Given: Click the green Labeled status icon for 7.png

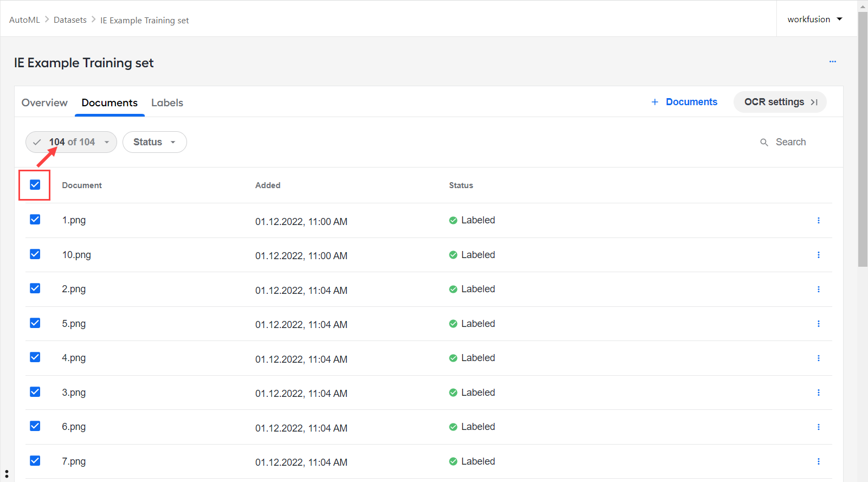Looking at the screenshot, I should coord(453,461).
